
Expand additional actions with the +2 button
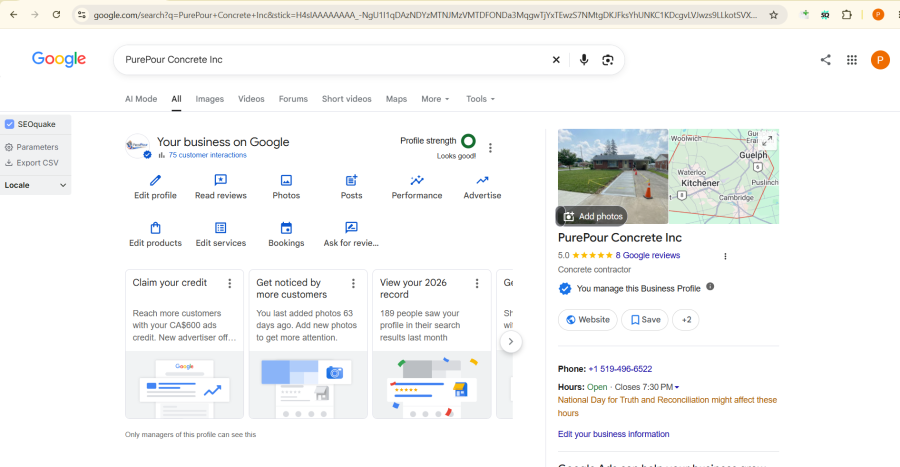coord(686,320)
